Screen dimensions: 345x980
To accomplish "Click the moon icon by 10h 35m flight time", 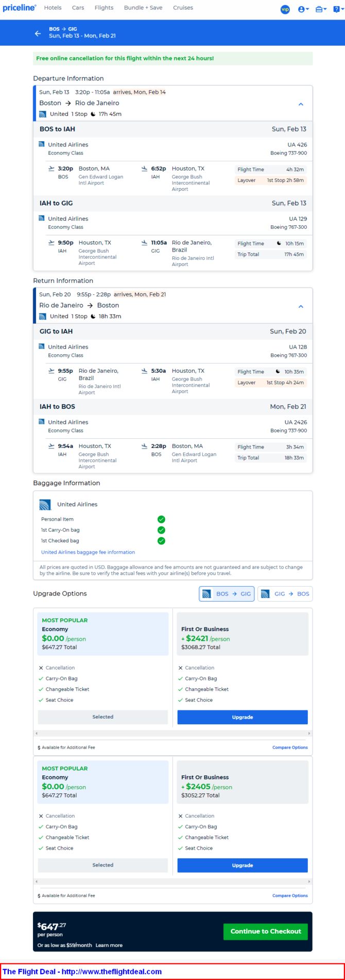I will tap(278, 372).
